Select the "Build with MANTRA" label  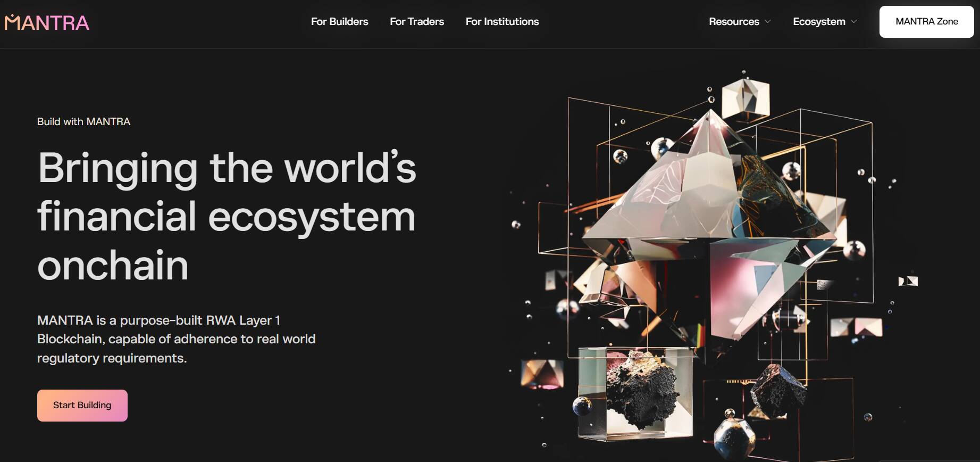tap(83, 122)
